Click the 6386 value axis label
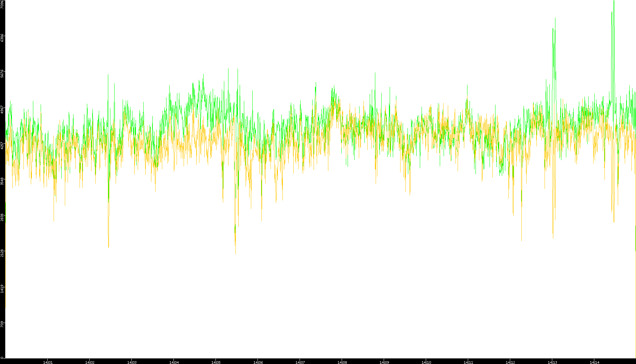The height and width of the screenshot is (364, 636). [2, 38]
